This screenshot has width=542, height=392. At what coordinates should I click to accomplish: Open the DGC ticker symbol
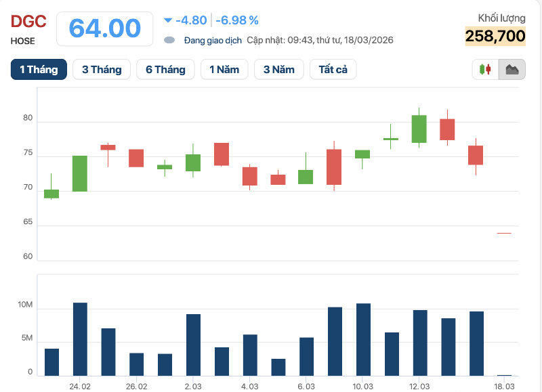tap(28, 22)
